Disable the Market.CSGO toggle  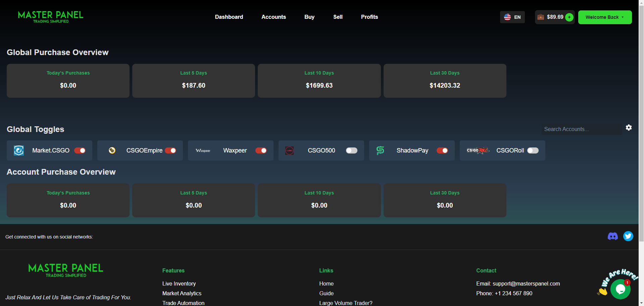click(80, 150)
